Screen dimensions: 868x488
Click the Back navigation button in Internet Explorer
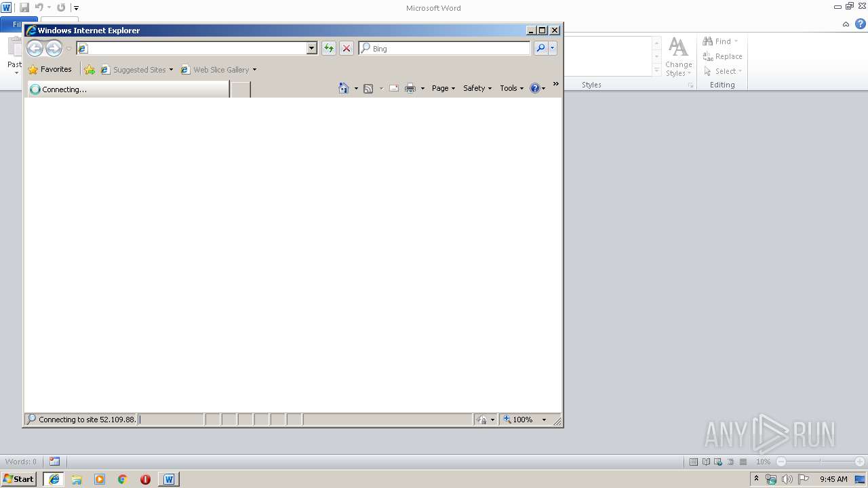[35, 48]
